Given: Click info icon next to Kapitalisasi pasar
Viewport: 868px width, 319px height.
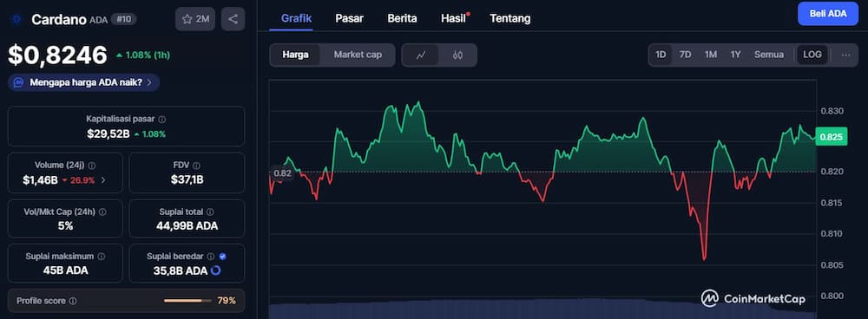Looking at the screenshot, I should (x=161, y=119).
